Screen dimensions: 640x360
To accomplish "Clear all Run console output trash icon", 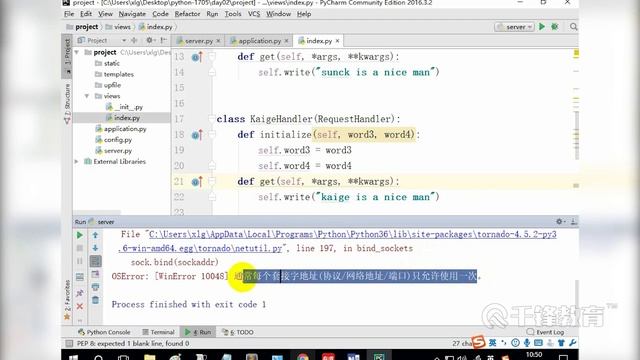I will [95, 300].
